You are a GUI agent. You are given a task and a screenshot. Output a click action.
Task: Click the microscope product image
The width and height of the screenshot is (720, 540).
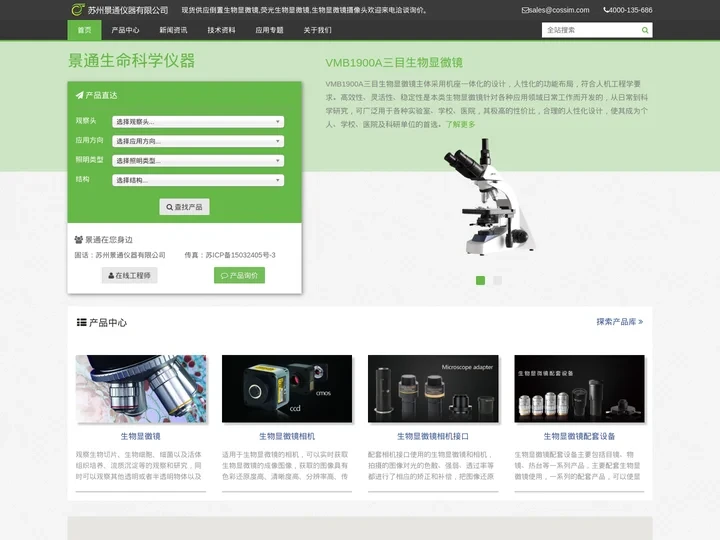click(x=489, y=197)
